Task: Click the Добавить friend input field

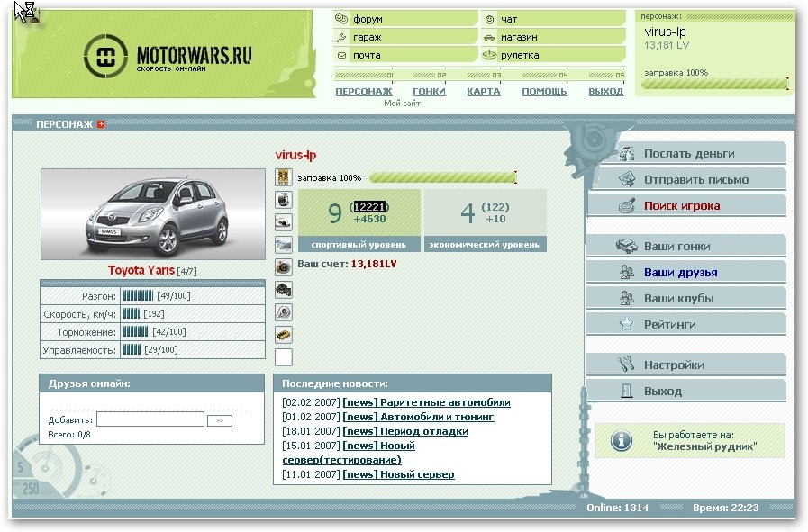Action: [x=150, y=419]
